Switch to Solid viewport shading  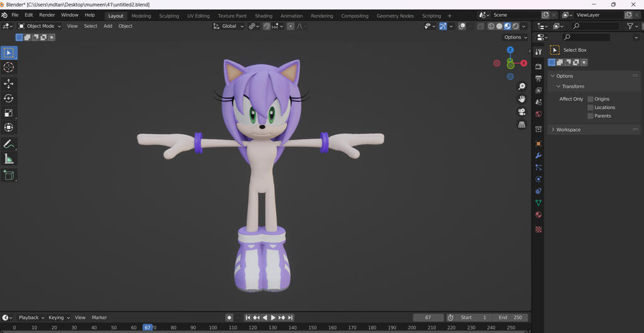click(x=500, y=26)
